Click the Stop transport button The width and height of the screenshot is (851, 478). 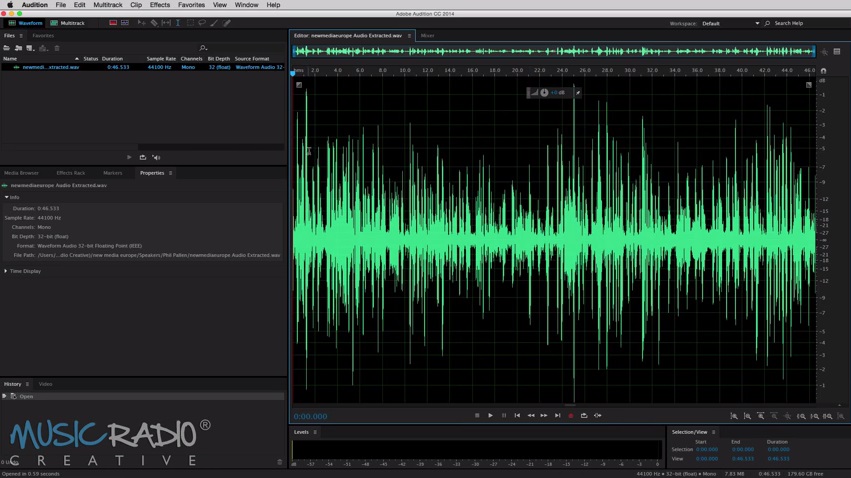[x=477, y=416]
